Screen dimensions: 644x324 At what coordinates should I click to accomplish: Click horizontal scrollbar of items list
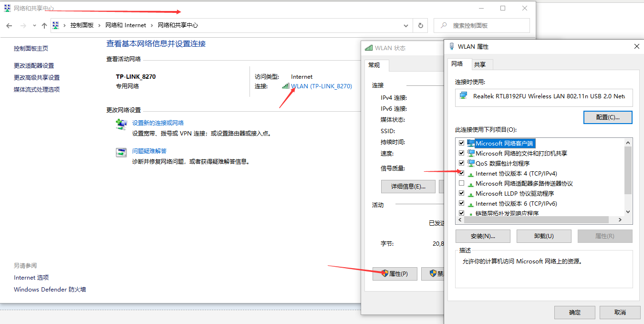coord(537,220)
